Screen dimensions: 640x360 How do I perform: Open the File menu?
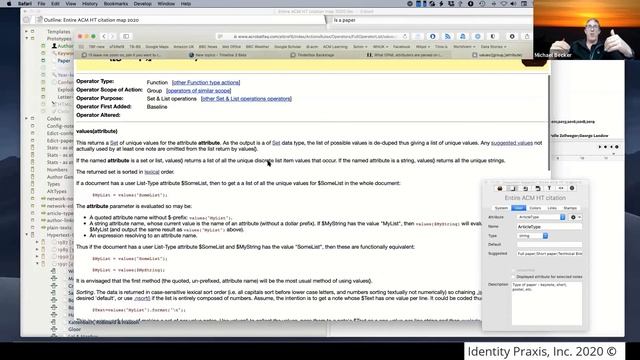(x=42, y=4)
